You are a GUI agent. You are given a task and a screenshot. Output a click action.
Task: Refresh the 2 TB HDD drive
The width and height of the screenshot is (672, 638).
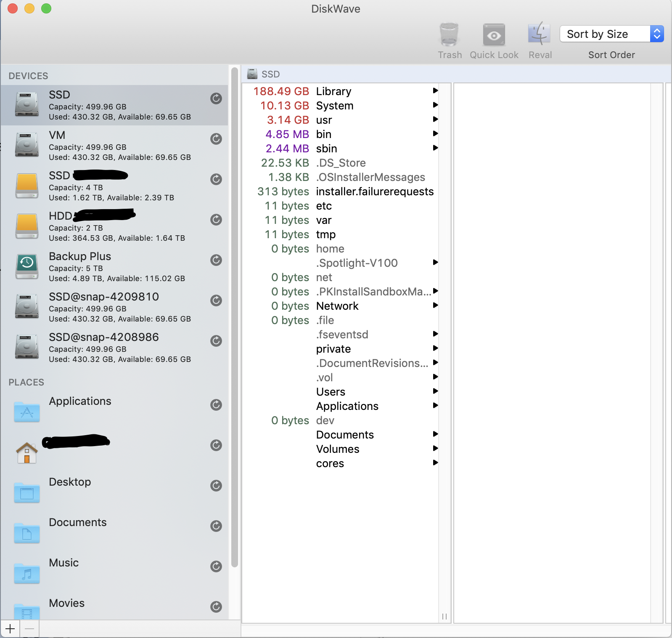coord(216,220)
